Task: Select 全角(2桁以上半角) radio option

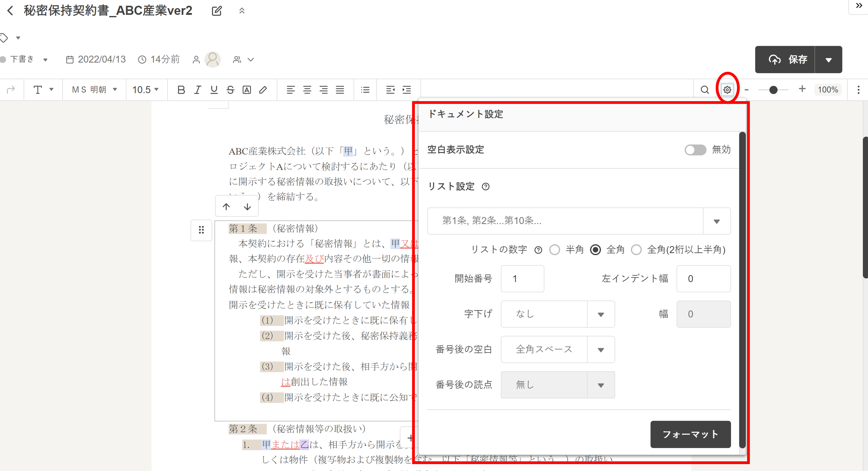Action: tap(636, 250)
